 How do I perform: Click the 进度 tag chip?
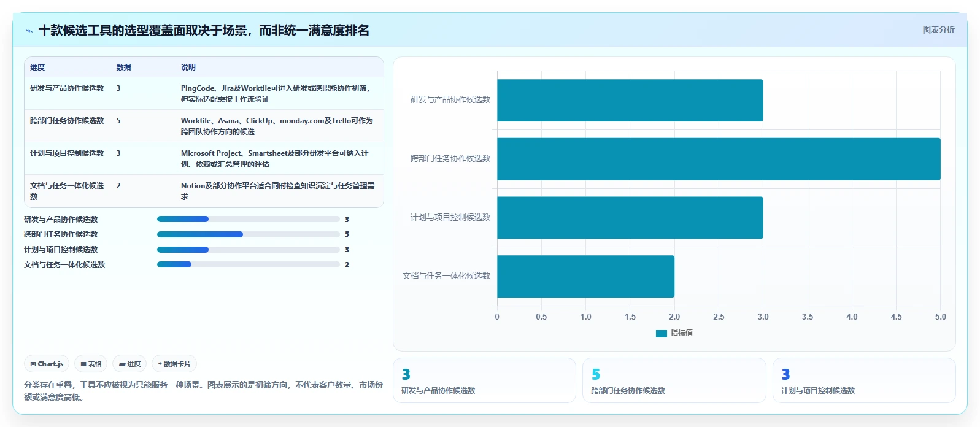point(129,364)
